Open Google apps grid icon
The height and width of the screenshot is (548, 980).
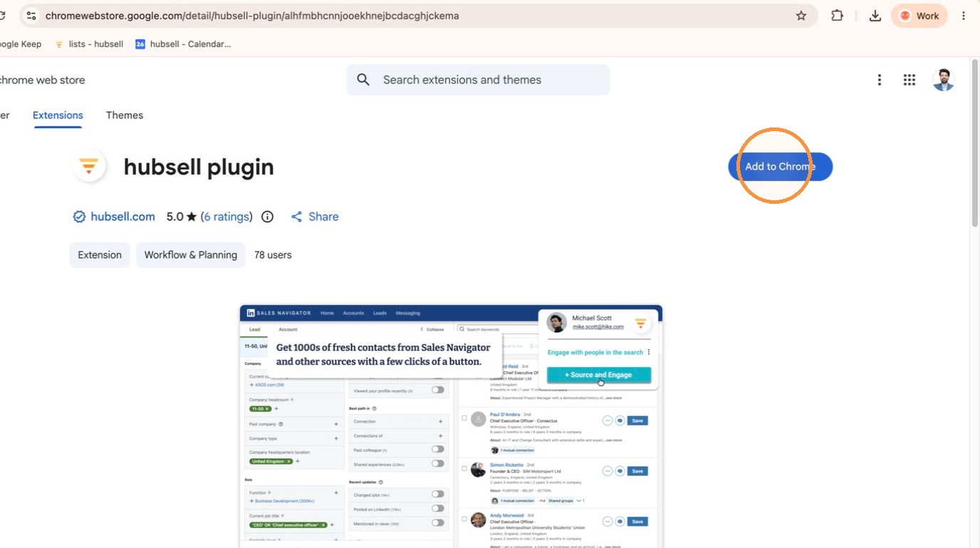[909, 80]
